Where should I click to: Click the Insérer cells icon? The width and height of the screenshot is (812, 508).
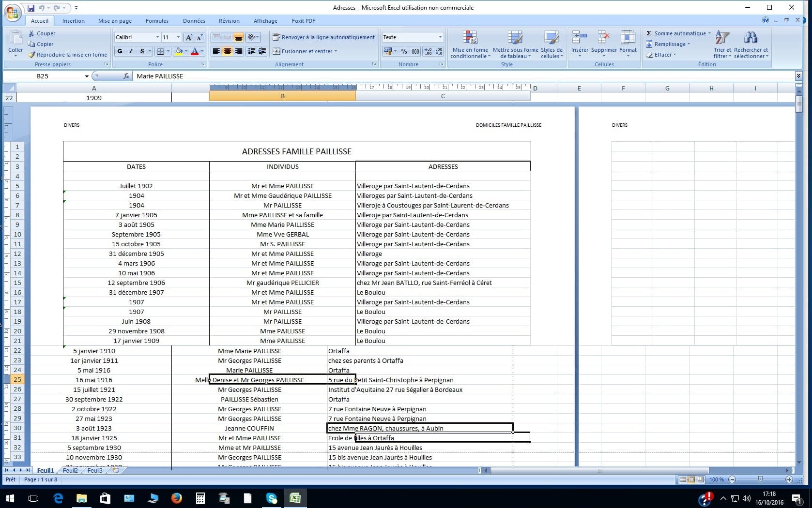(579, 38)
